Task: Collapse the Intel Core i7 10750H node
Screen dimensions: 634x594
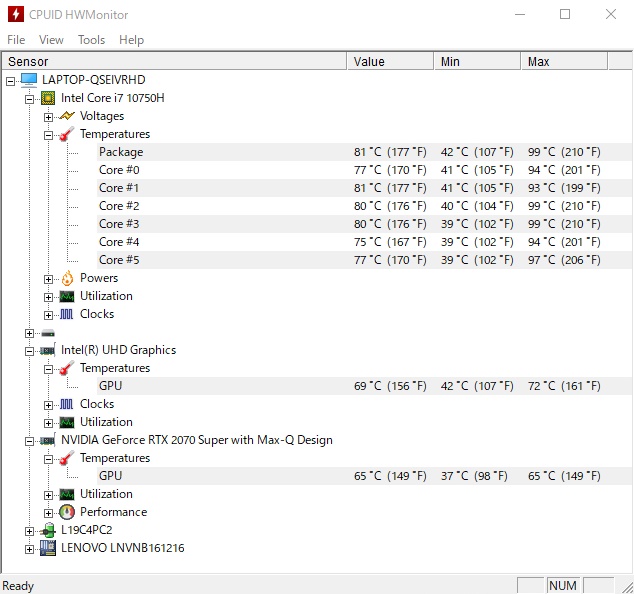Action: click(30, 99)
